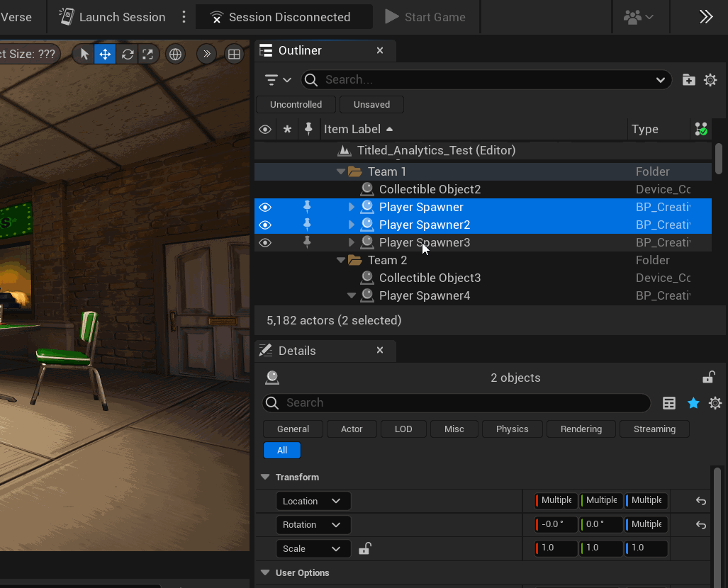Close the Details tab
The height and width of the screenshot is (588, 728).
380,351
